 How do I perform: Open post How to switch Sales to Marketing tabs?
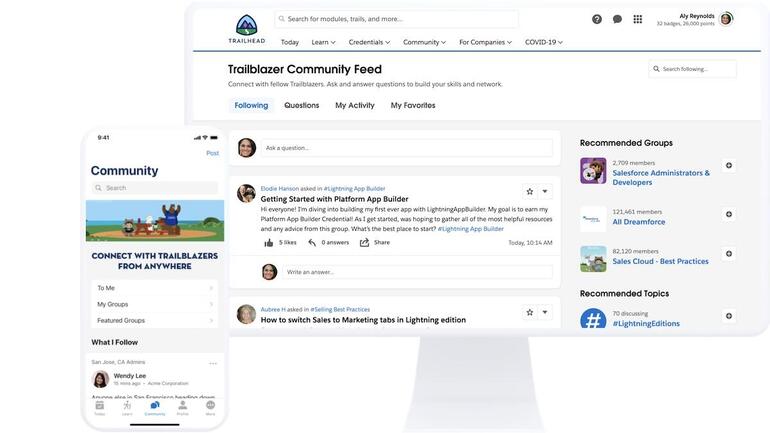click(x=363, y=320)
